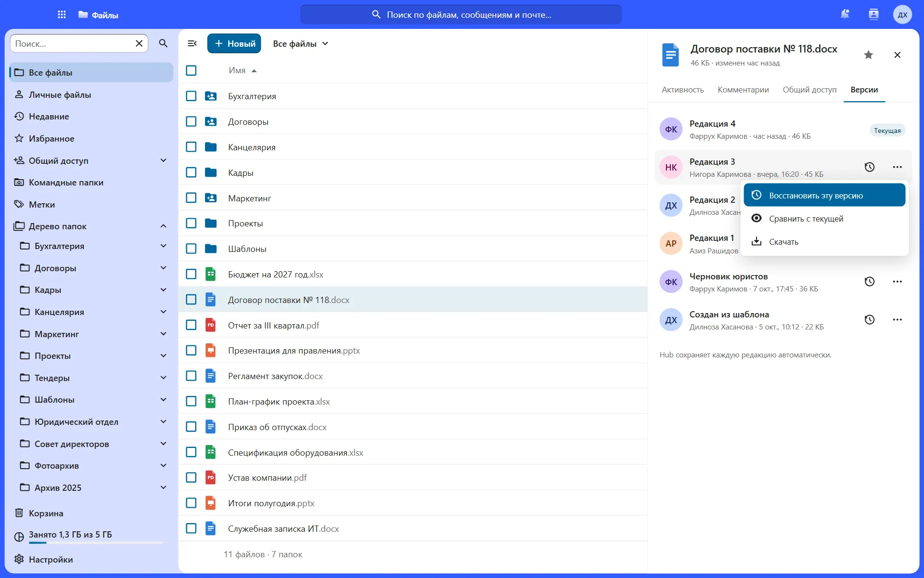Sort by Имя column header

(x=243, y=70)
